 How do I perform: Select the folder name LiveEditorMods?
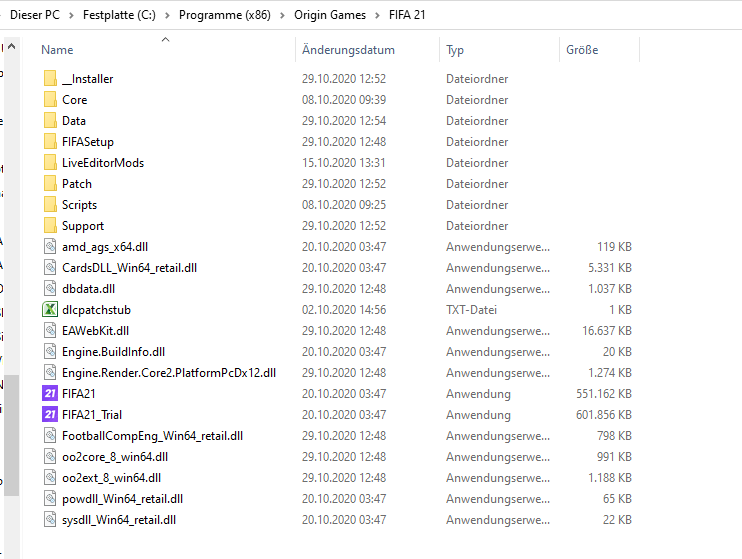103,162
